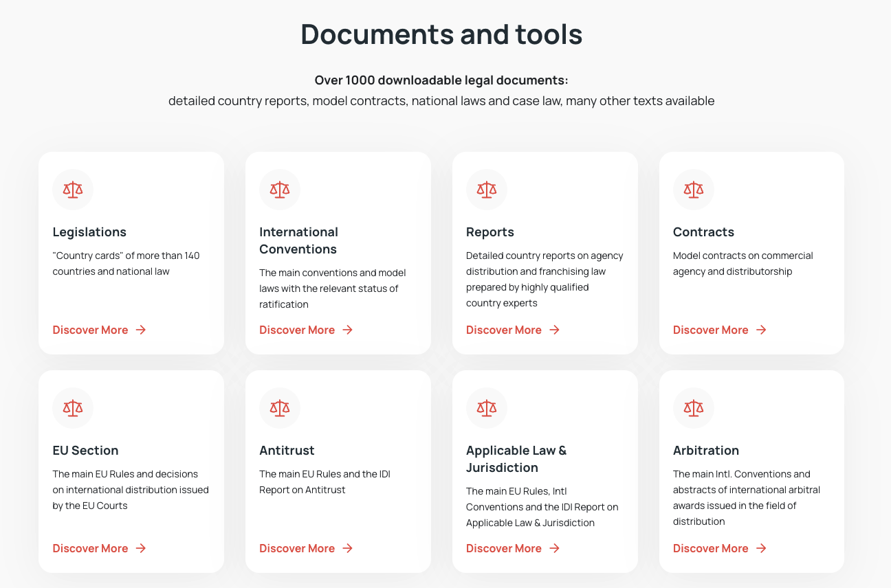This screenshot has height=588, width=891.
Task: Click the arrow icon in Contracts card
Action: tap(761, 330)
